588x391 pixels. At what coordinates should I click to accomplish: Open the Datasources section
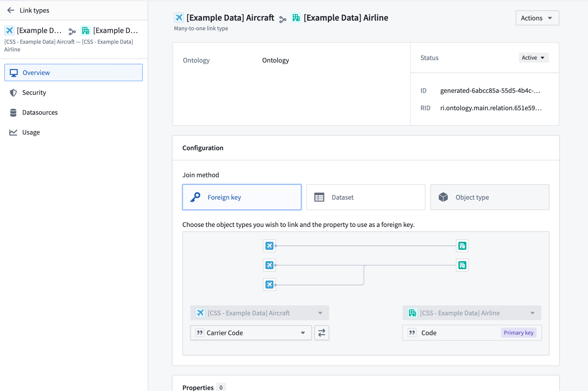73,112
